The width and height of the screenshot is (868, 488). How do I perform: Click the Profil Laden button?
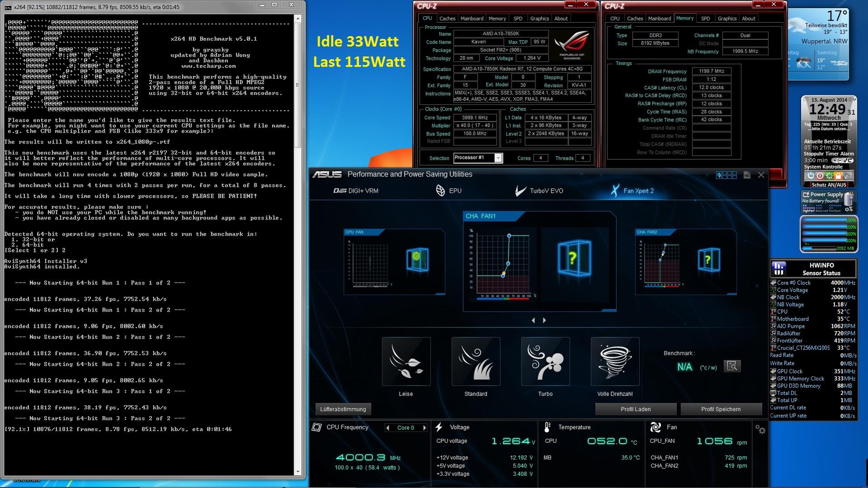point(636,409)
